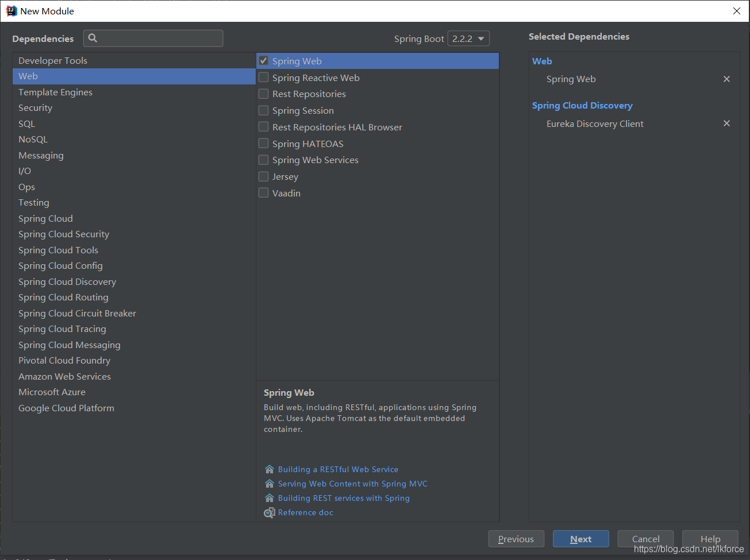Choose Spring Cloud Config category
The image size is (750, 560).
coord(134,266)
